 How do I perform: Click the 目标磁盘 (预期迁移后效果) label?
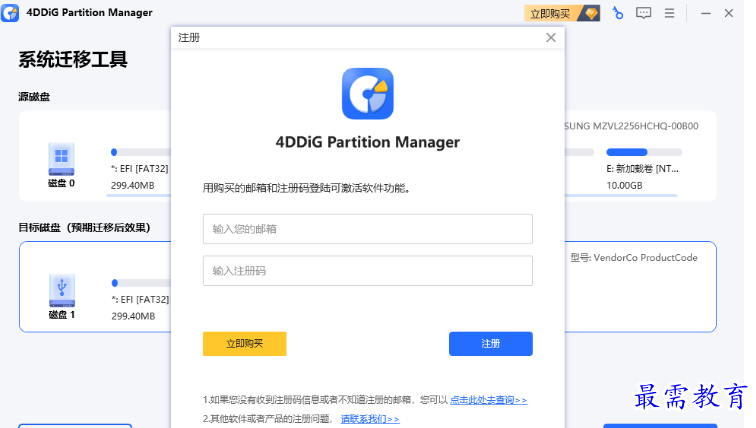(84, 227)
